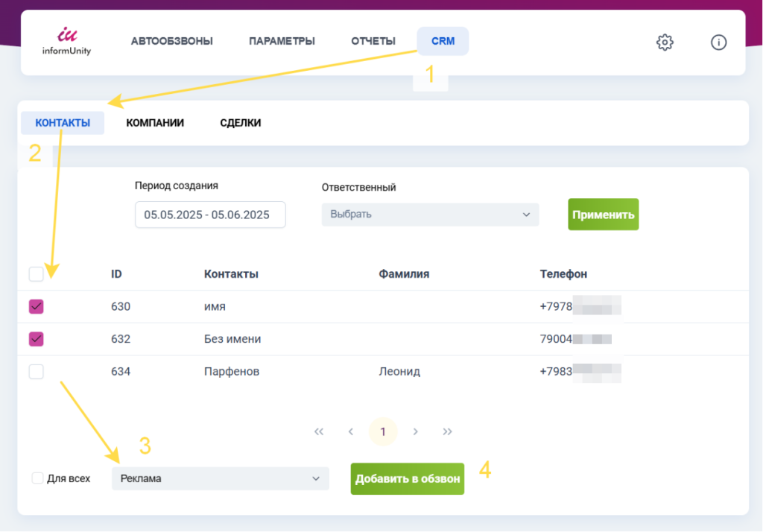Expand the "Реклама" campaign dropdown
763x532 pixels.
(220, 478)
